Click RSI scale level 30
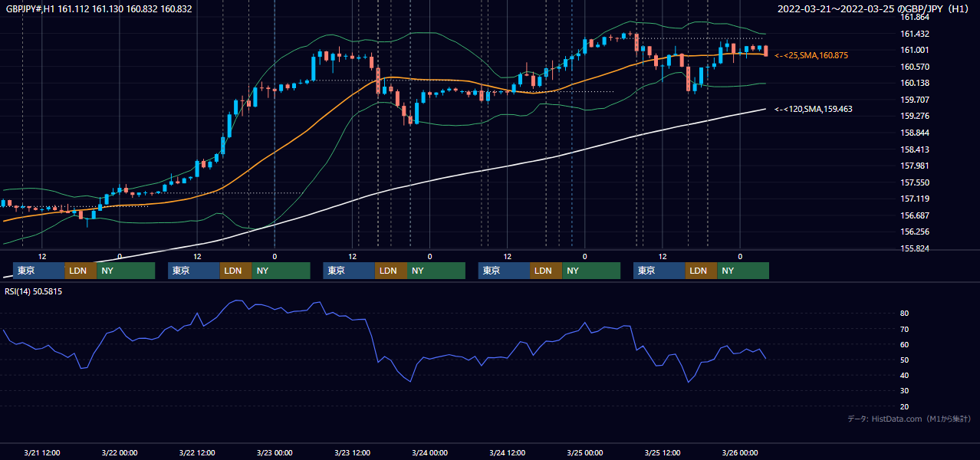Image resolution: width=980 pixels, height=460 pixels. click(x=905, y=391)
